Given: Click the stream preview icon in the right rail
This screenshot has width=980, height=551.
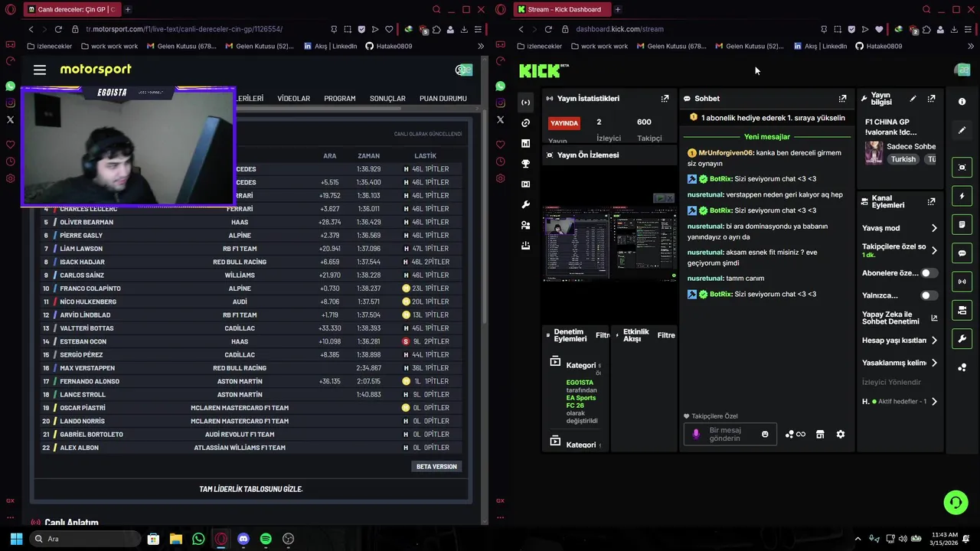Looking at the screenshot, I should [x=962, y=168].
